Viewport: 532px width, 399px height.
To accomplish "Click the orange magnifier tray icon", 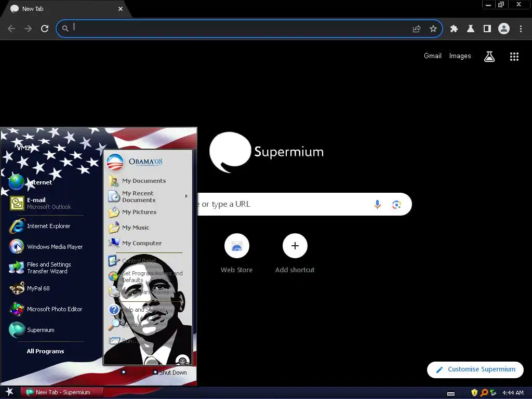I will coord(484,393).
